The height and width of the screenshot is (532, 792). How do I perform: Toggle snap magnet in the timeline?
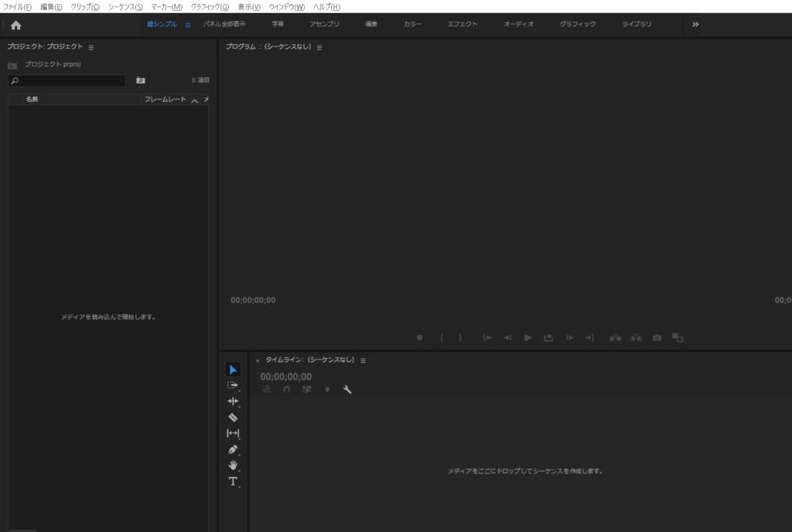tap(287, 390)
